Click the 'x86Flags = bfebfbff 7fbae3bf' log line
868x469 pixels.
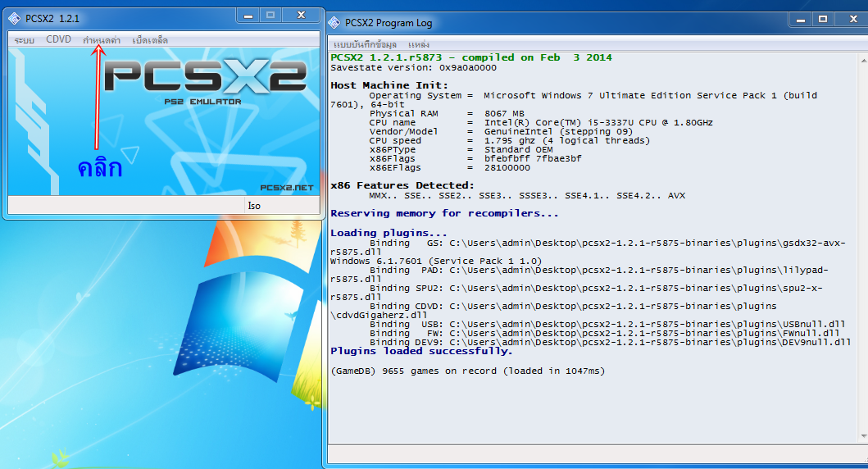pos(475,158)
